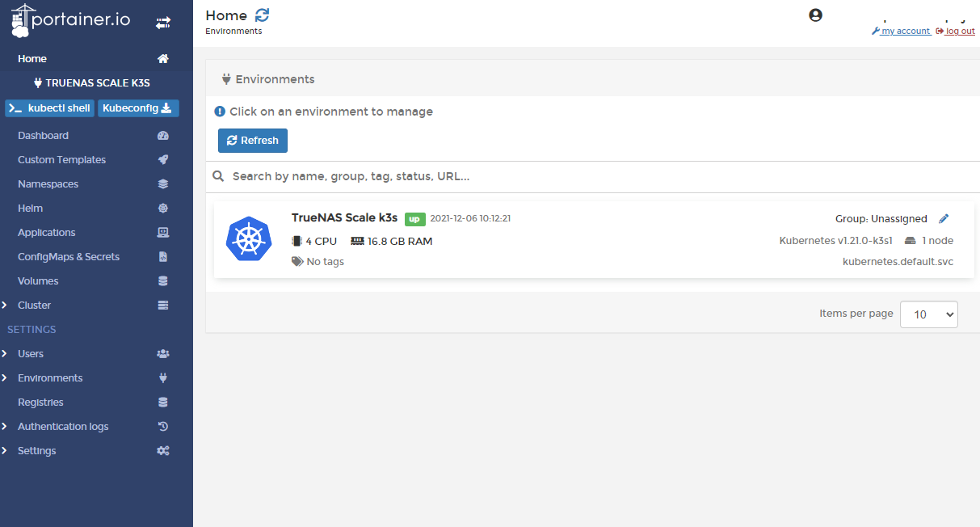Open Environments settings in sidebar
Viewport: 980px width, 527px height.
pyautogui.click(x=50, y=378)
